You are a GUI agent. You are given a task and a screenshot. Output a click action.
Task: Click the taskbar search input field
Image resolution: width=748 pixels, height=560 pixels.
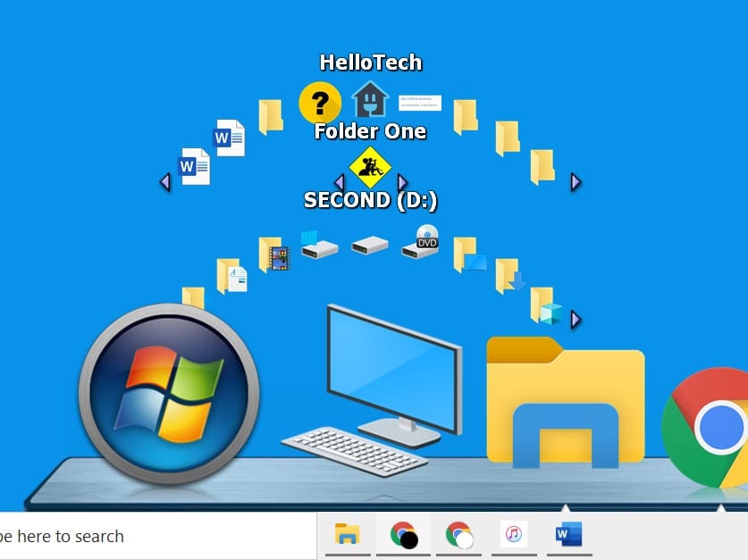(x=152, y=536)
